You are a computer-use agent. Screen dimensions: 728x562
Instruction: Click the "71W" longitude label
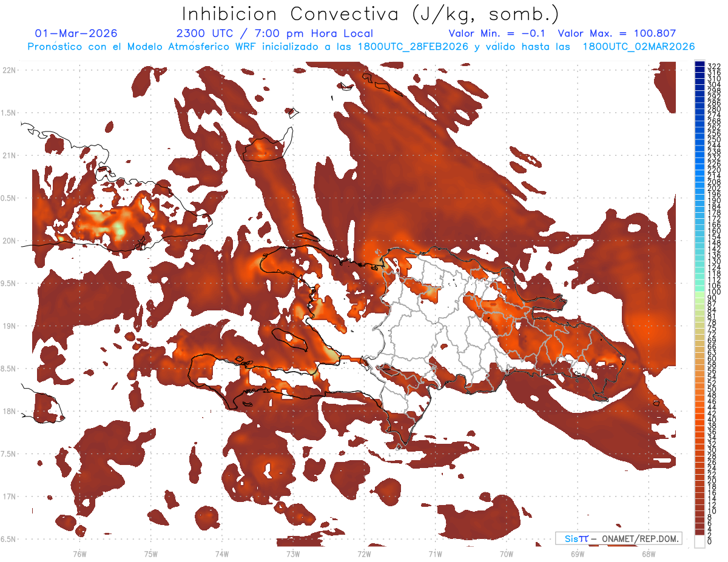click(x=435, y=554)
